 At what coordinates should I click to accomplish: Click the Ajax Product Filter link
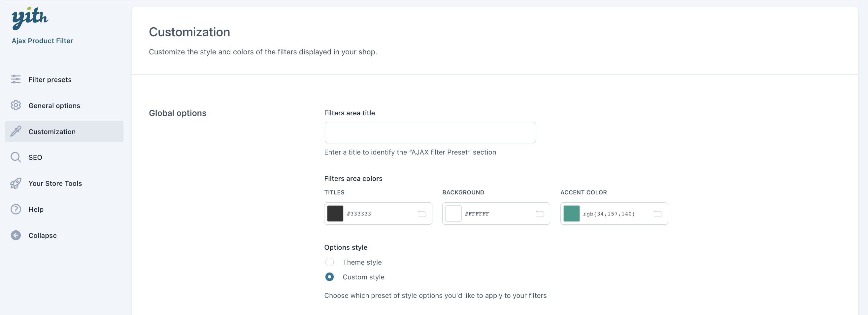43,41
